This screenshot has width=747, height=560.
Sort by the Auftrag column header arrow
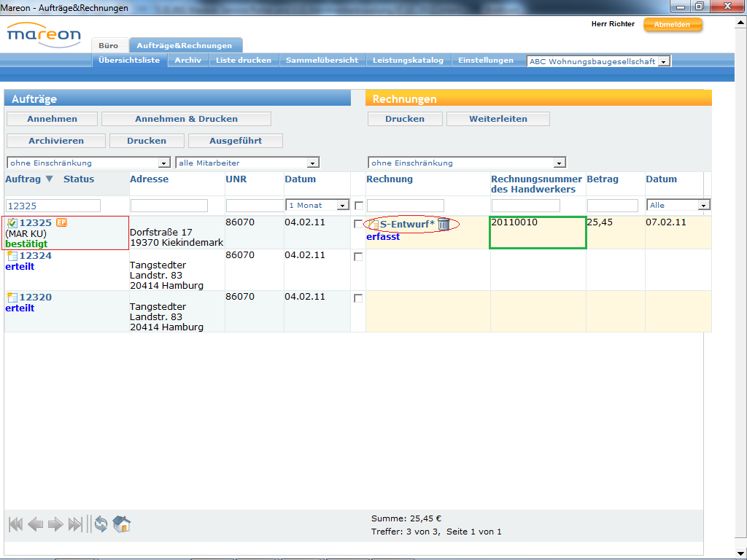pos(49,179)
